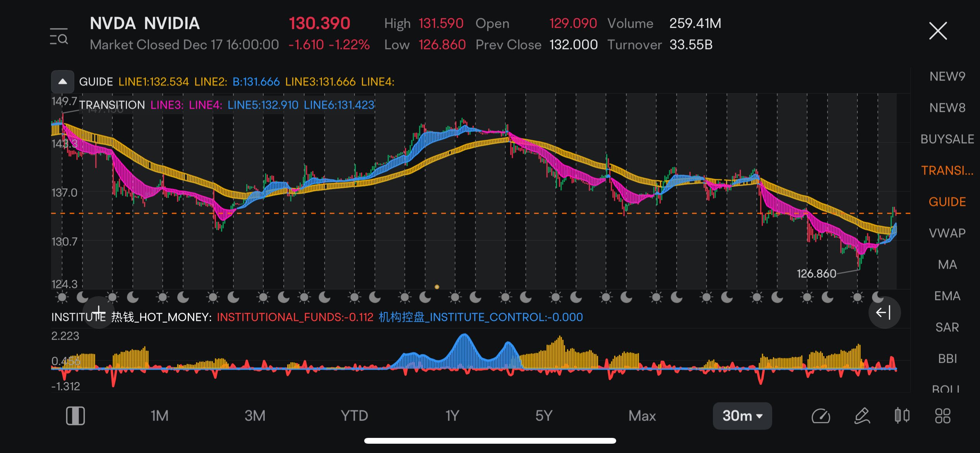This screenshot has height=453, width=980.
Task: Enable the EMA indicator
Action: (947, 296)
